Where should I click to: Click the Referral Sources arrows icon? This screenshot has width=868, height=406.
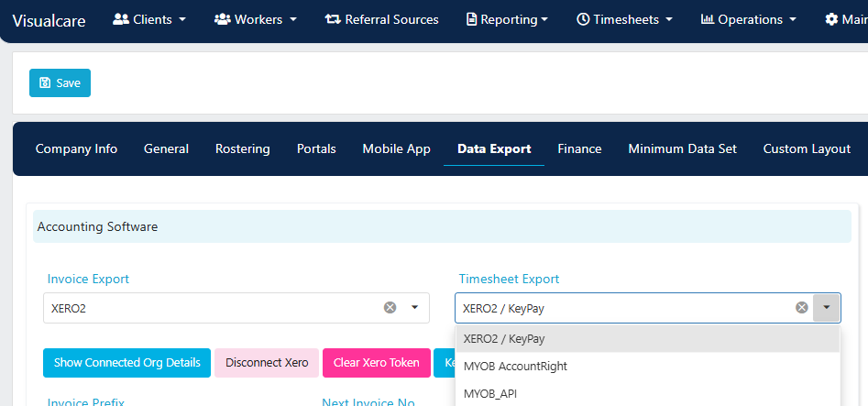pyautogui.click(x=333, y=19)
